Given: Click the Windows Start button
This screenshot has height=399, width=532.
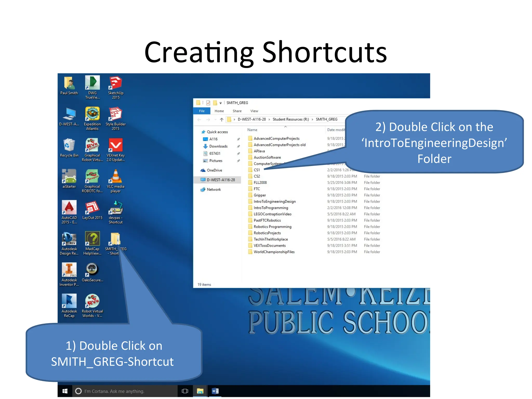Looking at the screenshot, I should tap(65, 391).
